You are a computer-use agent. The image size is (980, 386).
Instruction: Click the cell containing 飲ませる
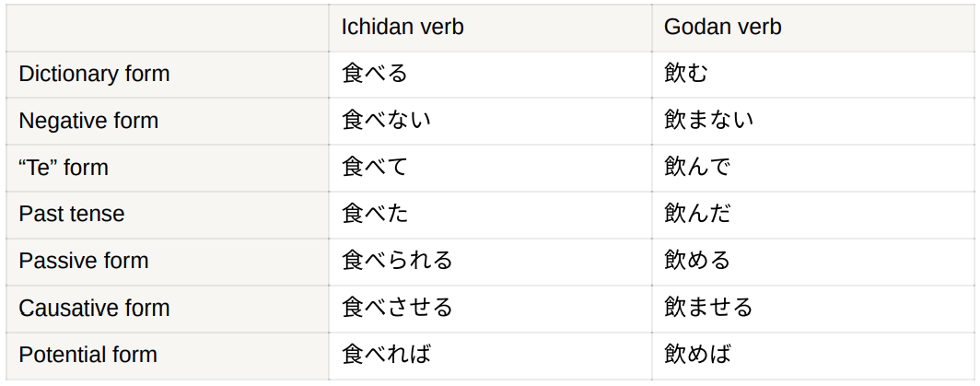click(x=813, y=309)
